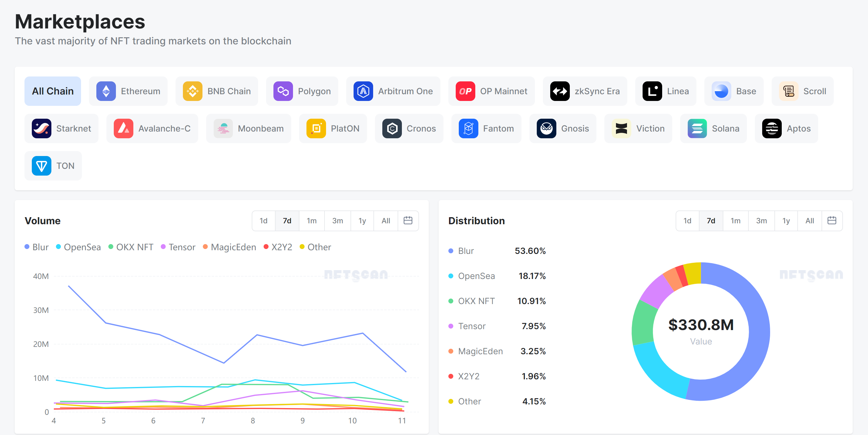Image resolution: width=868 pixels, height=435 pixels.
Task: Toggle Blur series in Volume legend
Action: (x=37, y=247)
